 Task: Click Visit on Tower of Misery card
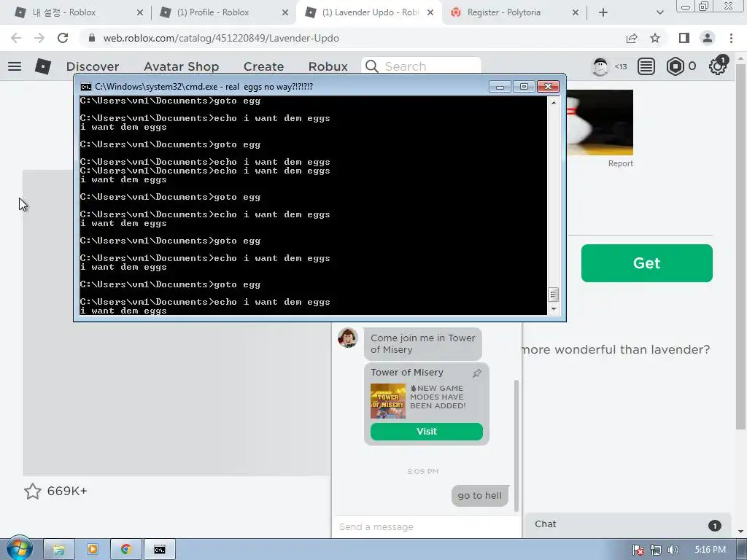coord(426,432)
